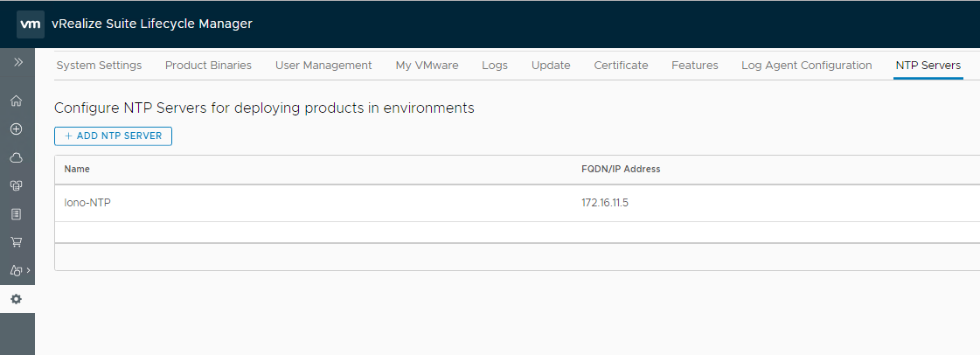Viewport: 980px width, 355px height.
Task: Click the VMware vm logo
Action: 30,24
